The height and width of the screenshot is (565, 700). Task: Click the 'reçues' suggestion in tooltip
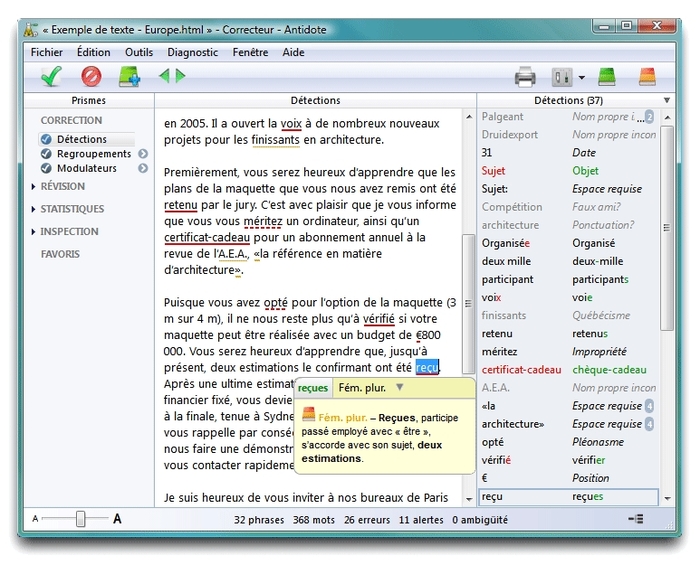[x=313, y=388]
